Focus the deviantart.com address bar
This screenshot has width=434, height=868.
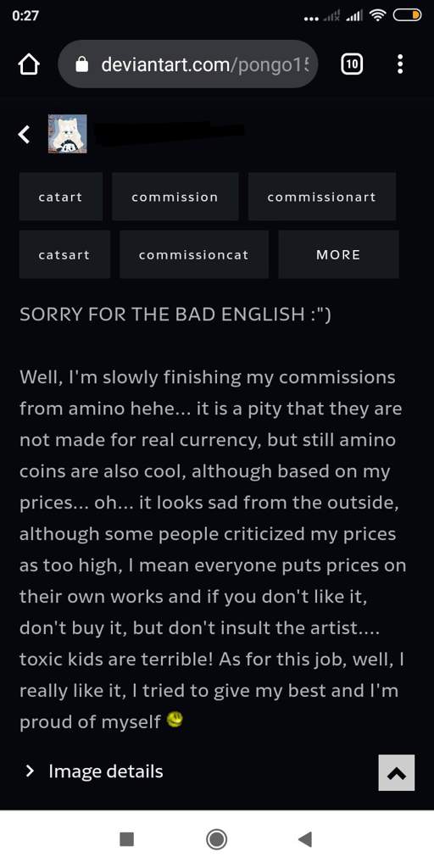click(x=188, y=64)
